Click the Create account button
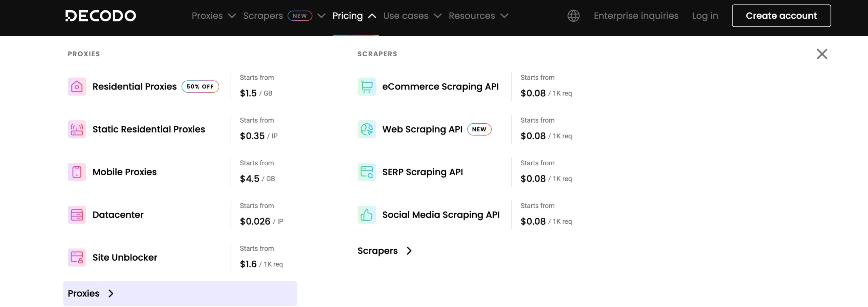Screen dimensions: 868x307 tap(781, 16)
